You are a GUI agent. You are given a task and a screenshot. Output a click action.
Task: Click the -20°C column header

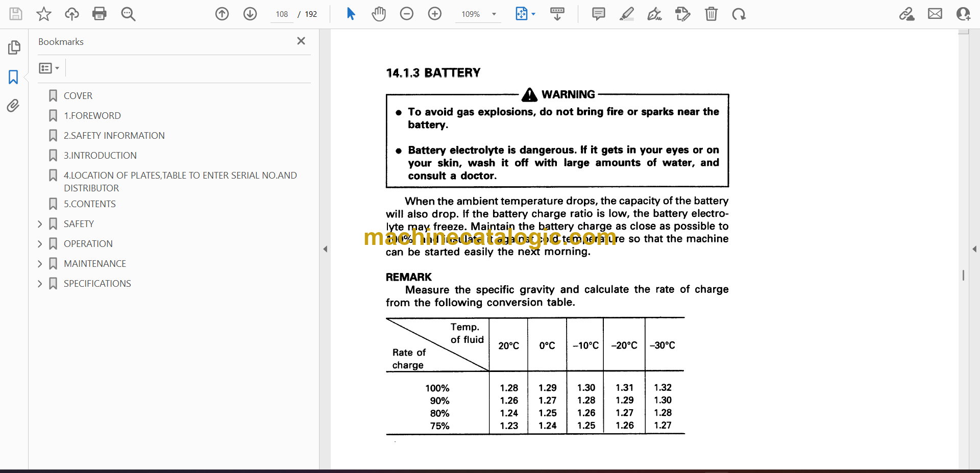click(624, 345)
